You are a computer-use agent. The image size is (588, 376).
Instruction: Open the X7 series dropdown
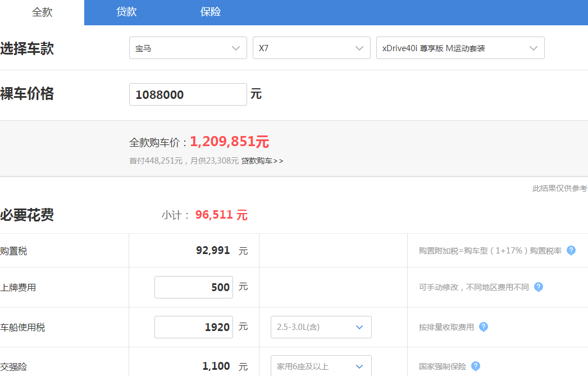point(311,48)
